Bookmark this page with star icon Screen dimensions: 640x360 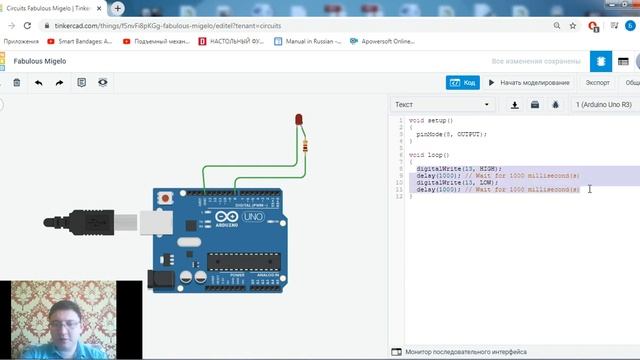[x=573, y=26]
